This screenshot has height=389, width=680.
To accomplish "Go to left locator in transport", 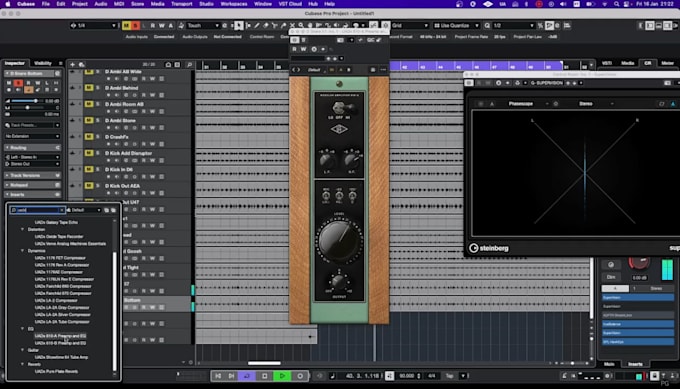I will [218, 376].
